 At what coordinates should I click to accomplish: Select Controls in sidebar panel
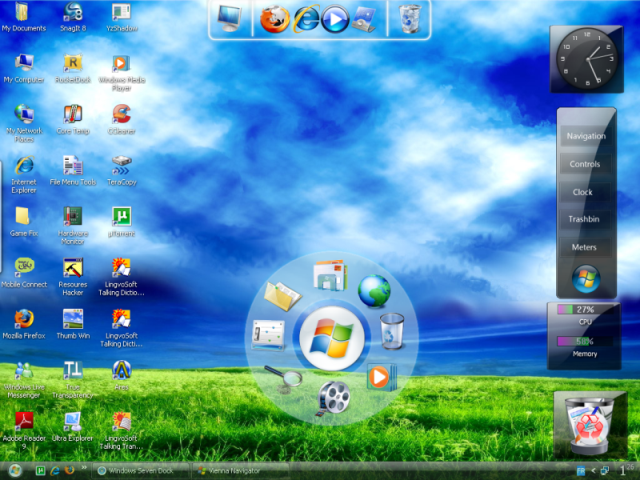[585, 164]
